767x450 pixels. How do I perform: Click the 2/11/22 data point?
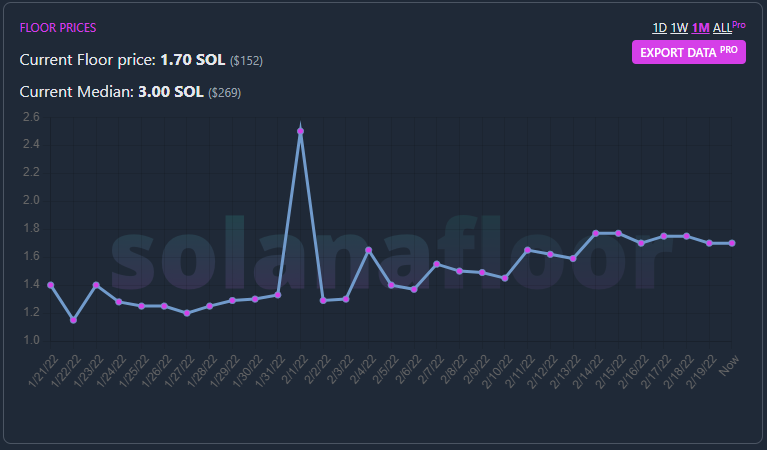528,250
